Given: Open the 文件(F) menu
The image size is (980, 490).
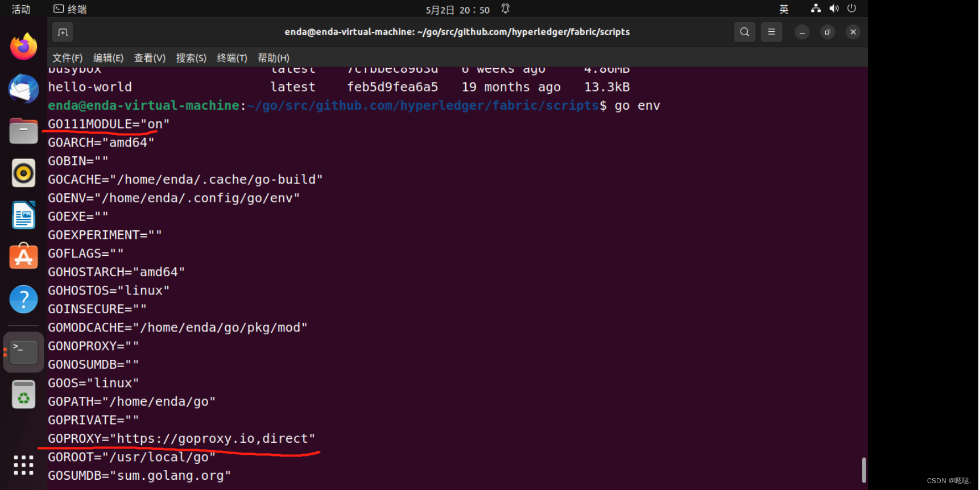Looking at the screenshot, I should tap(67, 58).
